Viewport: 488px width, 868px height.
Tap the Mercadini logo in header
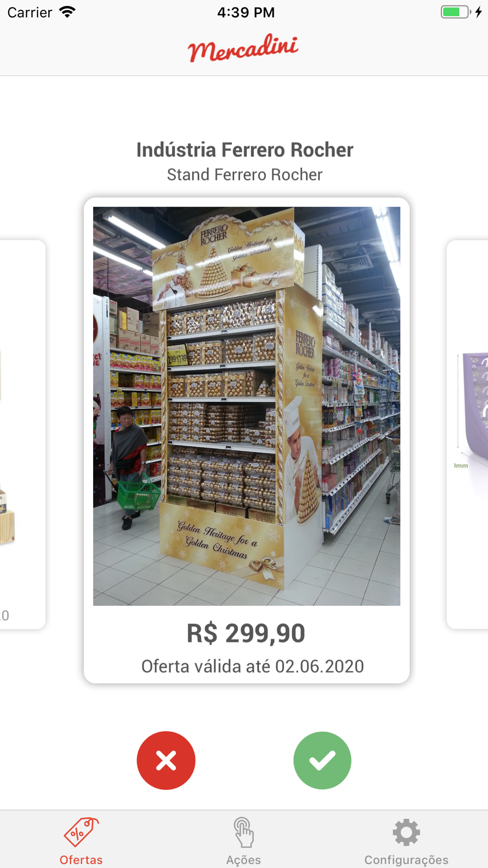(x=243, y=48)
